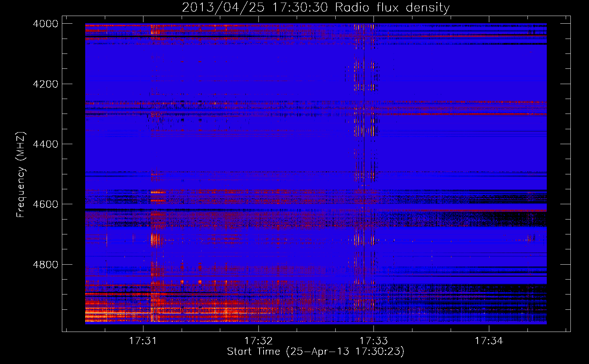This screenshot has height=364, width=589.
Task: Select the 4400 frequency axis label
Action: (x=46, y=144)
